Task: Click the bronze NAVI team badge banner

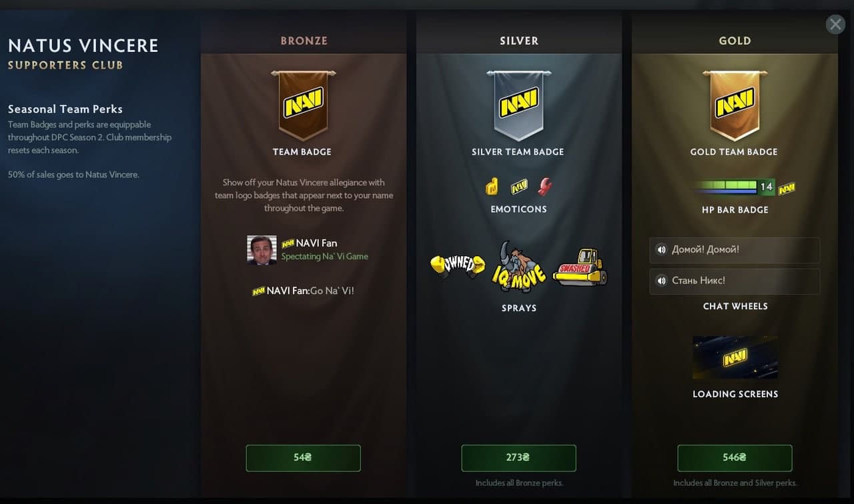Action: (x=304, y=105)
